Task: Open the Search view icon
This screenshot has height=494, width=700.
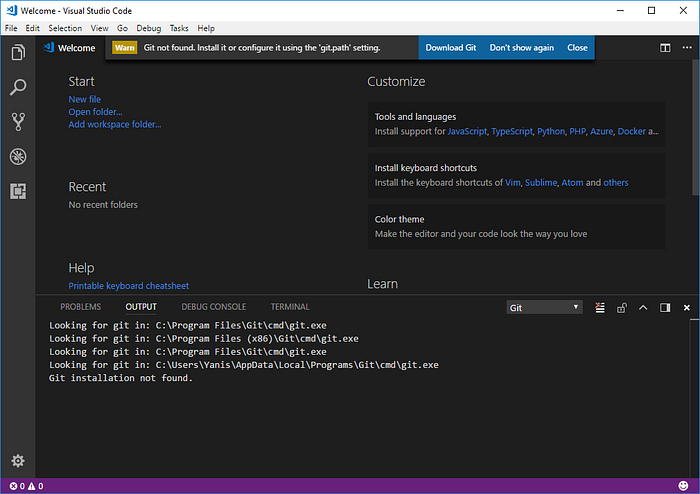Action: [x=18, y=87]
